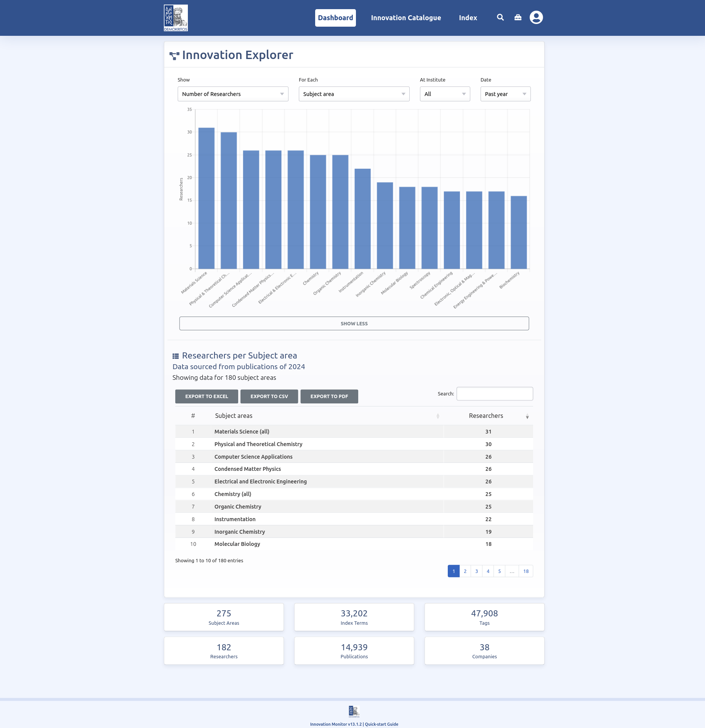Viewport: 705px width, 728px height.
Task: Click the 275 Subject Areas card
Action: point(224,617)
